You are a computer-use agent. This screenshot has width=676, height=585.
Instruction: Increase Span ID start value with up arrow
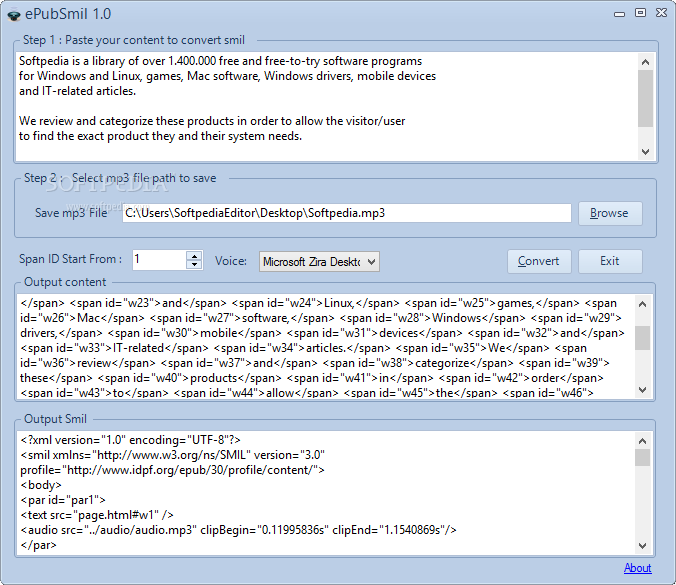[x=194, y=255]
